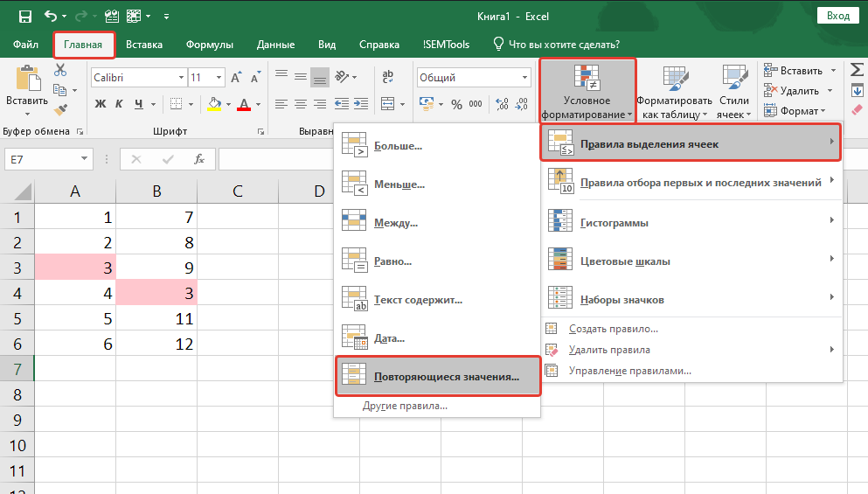
Task: Increase decimal places
Action: click(502, 103)
